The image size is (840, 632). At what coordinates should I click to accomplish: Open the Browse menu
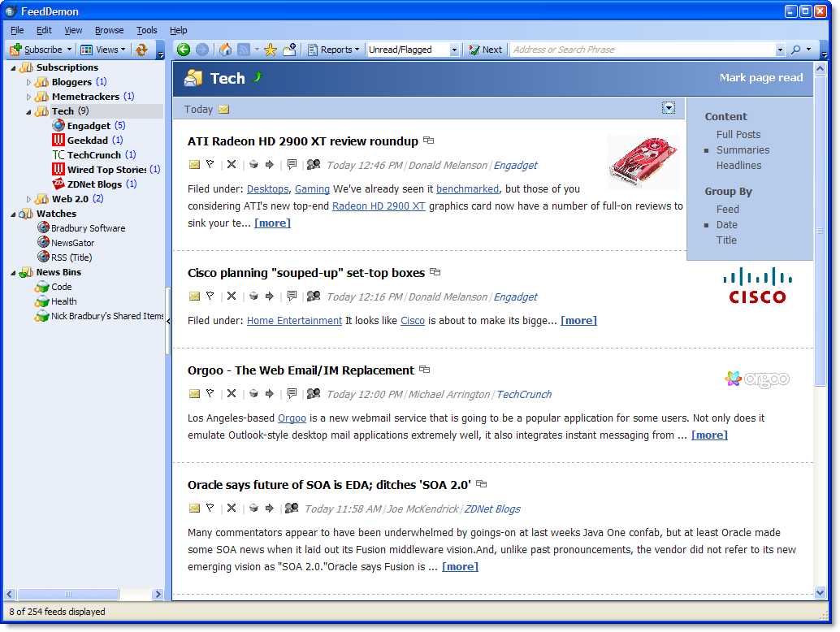(110, 30)
